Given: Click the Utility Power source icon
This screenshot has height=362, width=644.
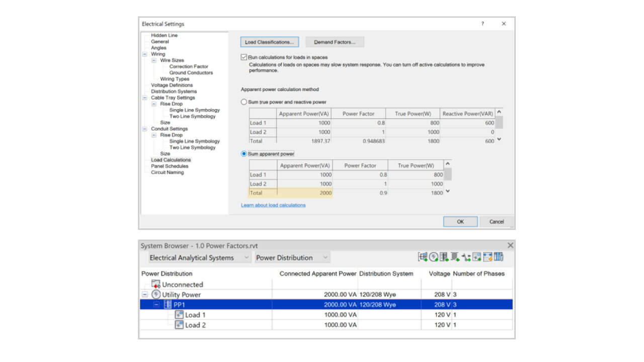Looking at the screenshot, I should point(156,295).
